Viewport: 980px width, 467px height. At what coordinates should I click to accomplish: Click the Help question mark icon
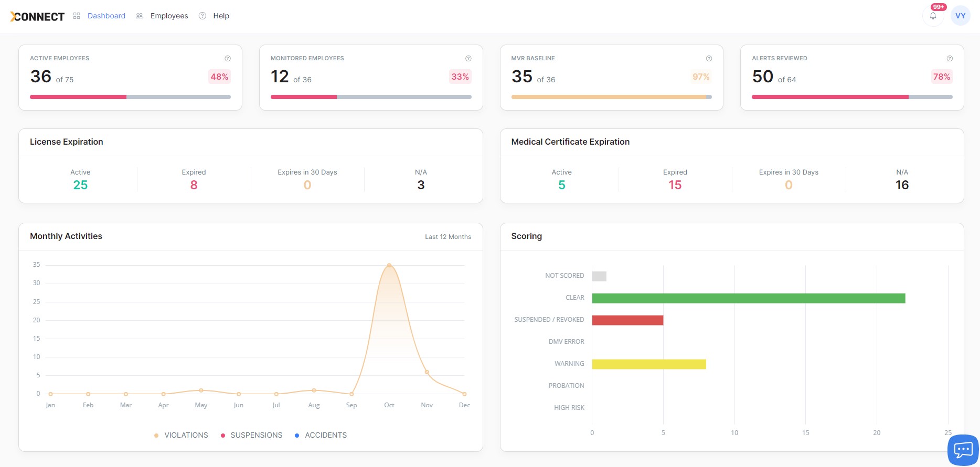click(203, 16)
